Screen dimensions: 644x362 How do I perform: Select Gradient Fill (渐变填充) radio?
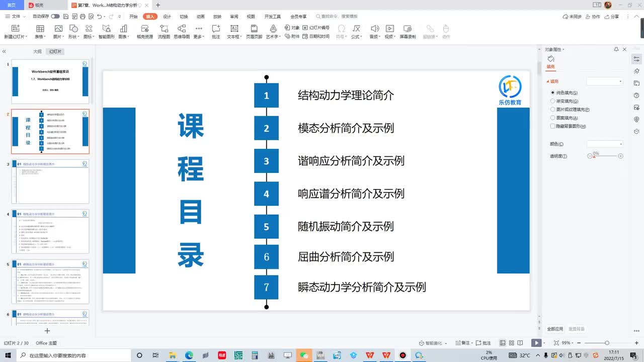click(x=553, y=101)
